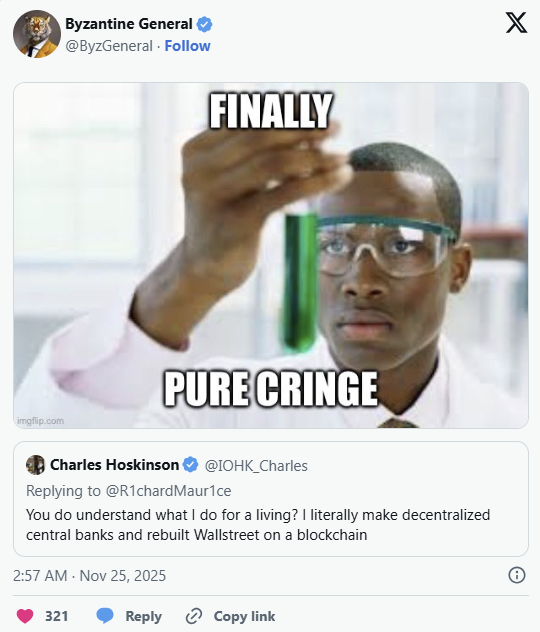Click Charles Hoskinson's verified badge

[191, 464]
